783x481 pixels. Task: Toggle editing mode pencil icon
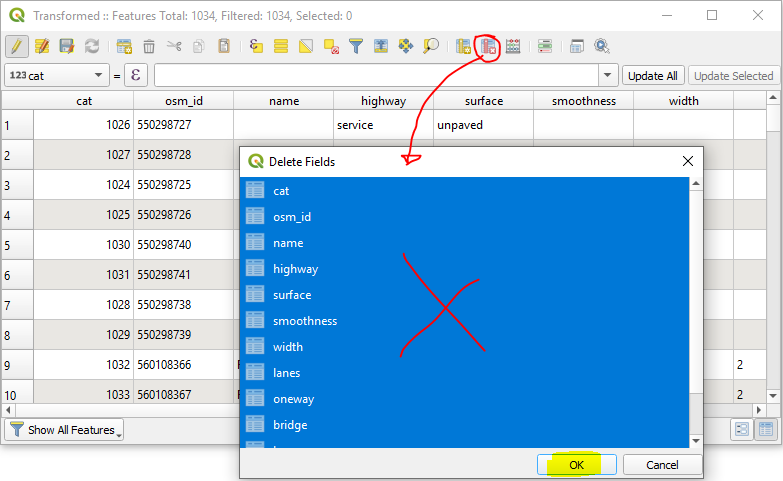tap(17, 46)
